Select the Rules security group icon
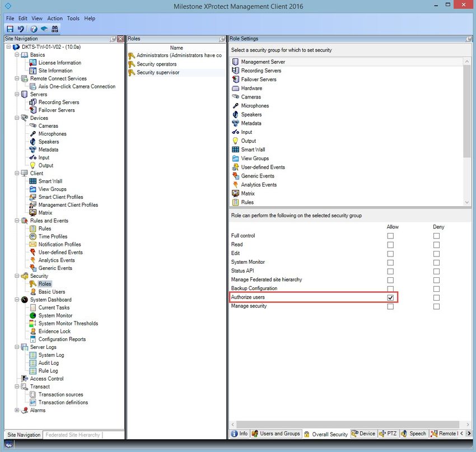This screenshot has height=452, width=476. (235, 202)
